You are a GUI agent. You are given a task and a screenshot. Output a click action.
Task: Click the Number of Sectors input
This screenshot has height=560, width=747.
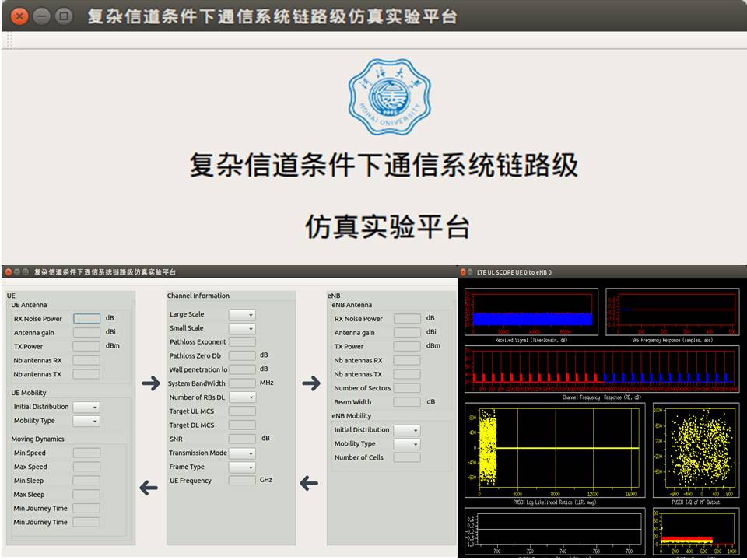pyautogui.click(x=407, y=387)
